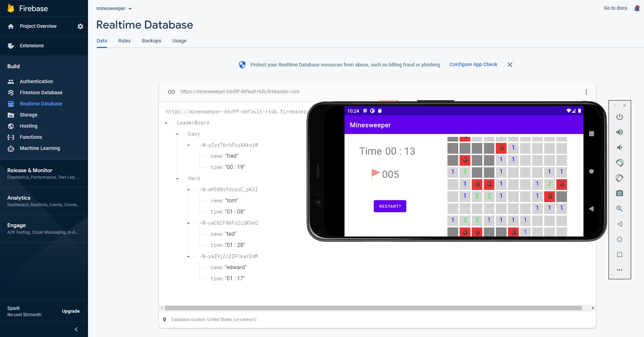Screen dimensions: 644x337
Task: Click the RESTART? button in Minesweeper
Action: 390,206
